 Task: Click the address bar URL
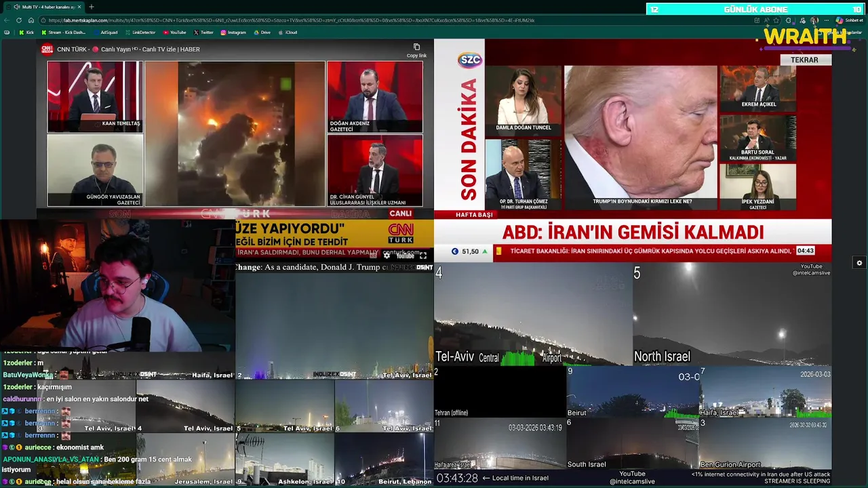(292, 20)
